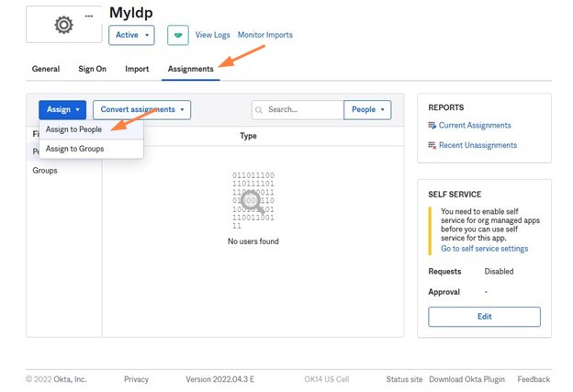Open the Import tab
Screen dimensions: 573x392
pos(137,69)
